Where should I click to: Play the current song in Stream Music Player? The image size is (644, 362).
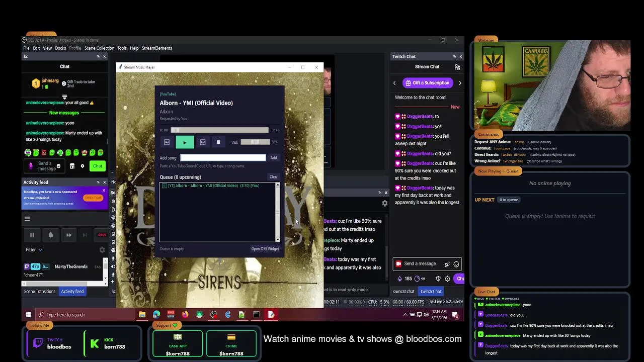pyautogui.click(x=185, y=142)
